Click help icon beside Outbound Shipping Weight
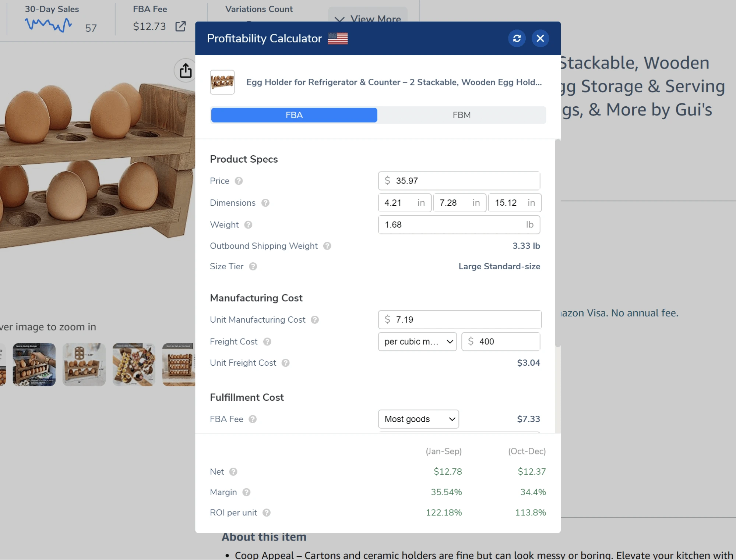The width and height of the screenshot is (736, 560). point(327,246)
